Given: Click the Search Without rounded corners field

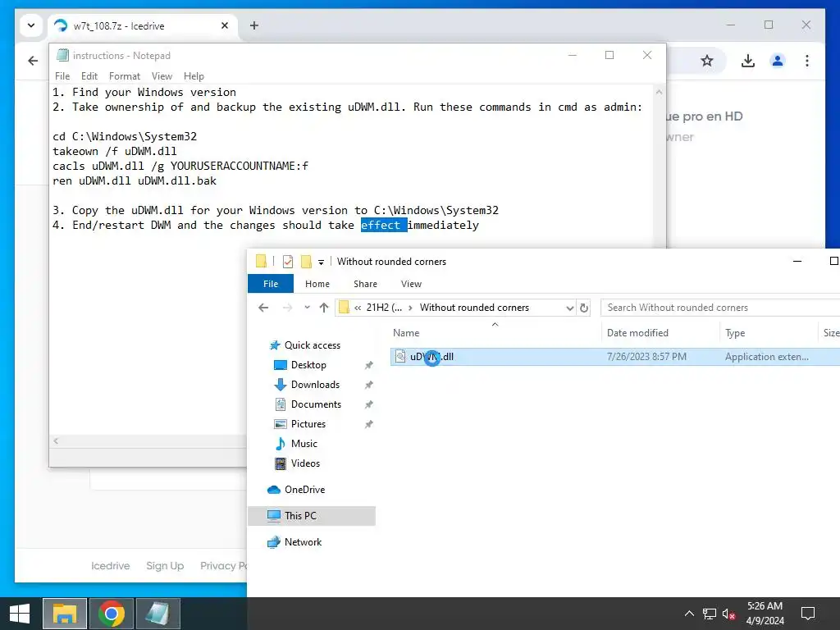Looking at the screenshot, I should coord(720,308).
